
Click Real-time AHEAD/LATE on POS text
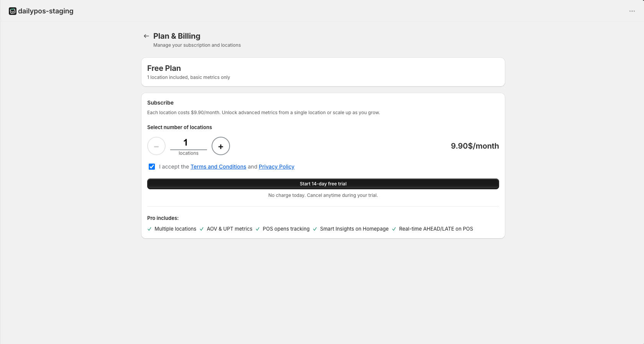point(436,229)
